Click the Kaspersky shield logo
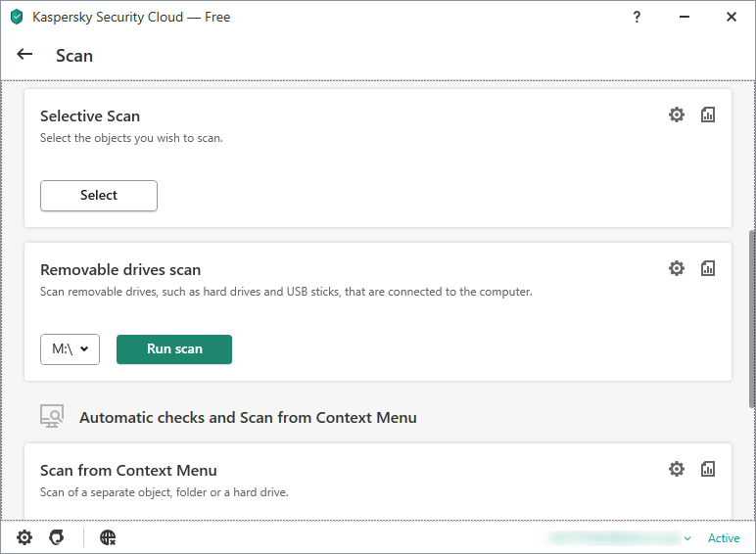The image size is (756, 554). coord(17,17)
